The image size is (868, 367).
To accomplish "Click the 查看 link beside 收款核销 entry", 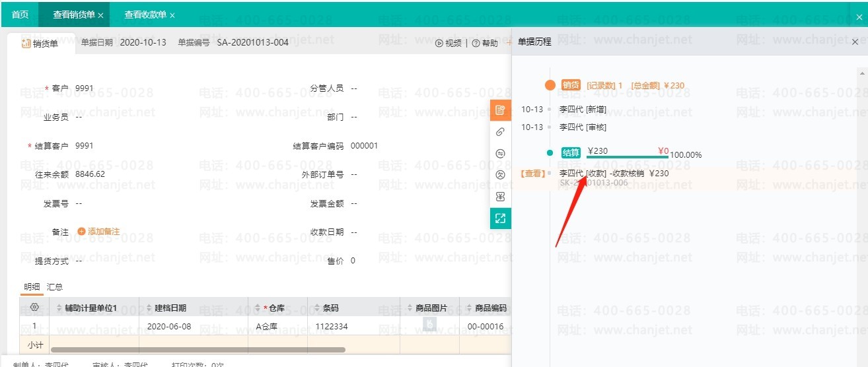I will coord(532,174).
